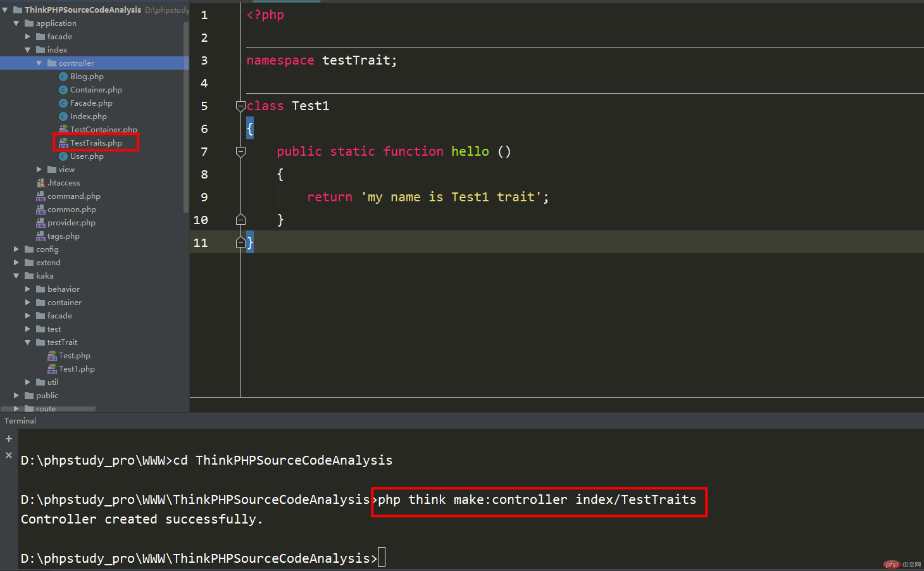
Task: Close the terminal session with the X icon
Action: 9,455
